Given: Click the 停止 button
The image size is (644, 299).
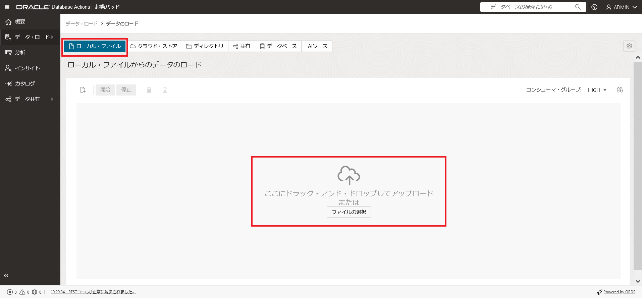Looking at the screenshot, I should click(x=126, y=90).
